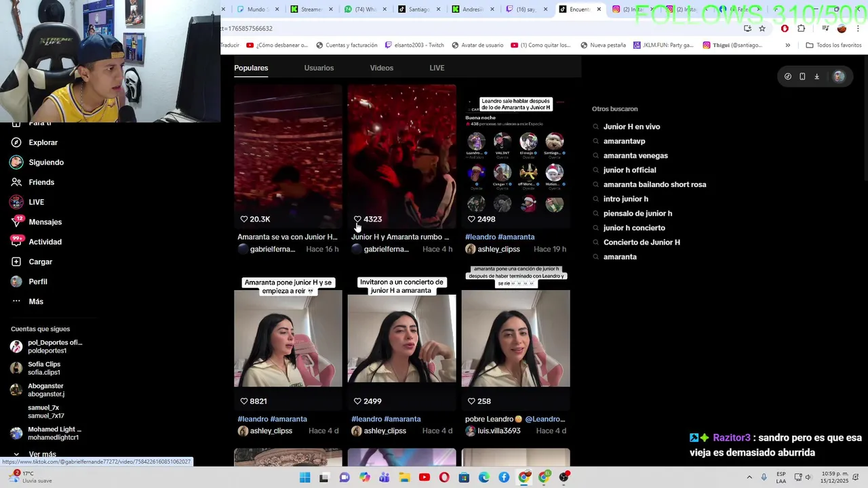The image size is (868, 488).
Task: Search suggestion 'amaranta' at list bottom
Action: pyautogui.click(x=620, y=257)
